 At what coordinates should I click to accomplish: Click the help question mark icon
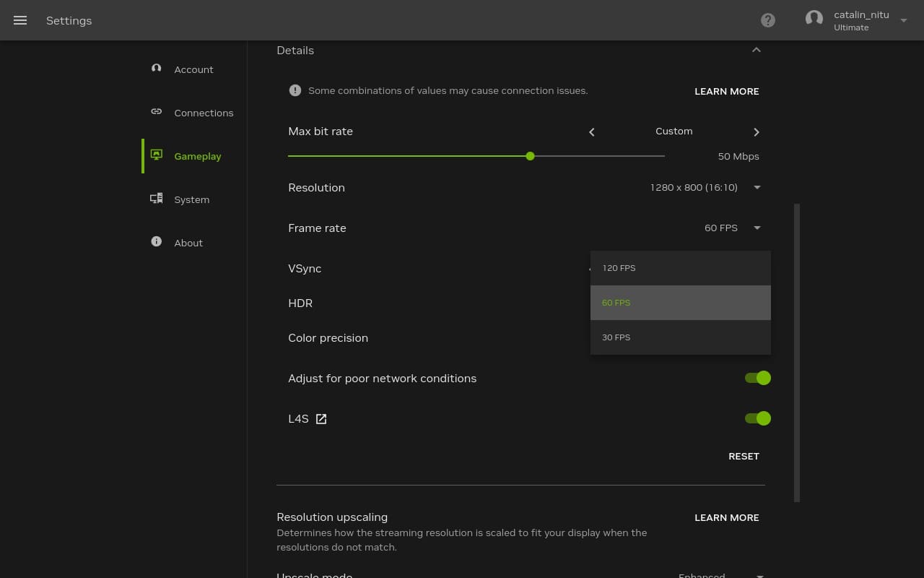click(x=768, y=20)
